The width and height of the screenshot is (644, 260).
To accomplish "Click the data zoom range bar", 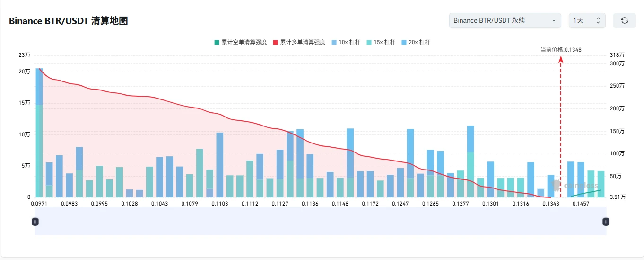I will pos(321,221).
